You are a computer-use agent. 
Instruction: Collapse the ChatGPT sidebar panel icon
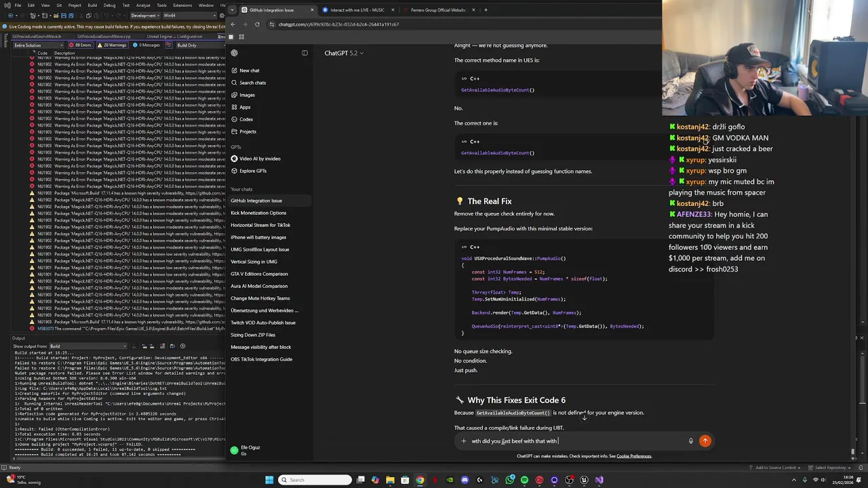304,53
